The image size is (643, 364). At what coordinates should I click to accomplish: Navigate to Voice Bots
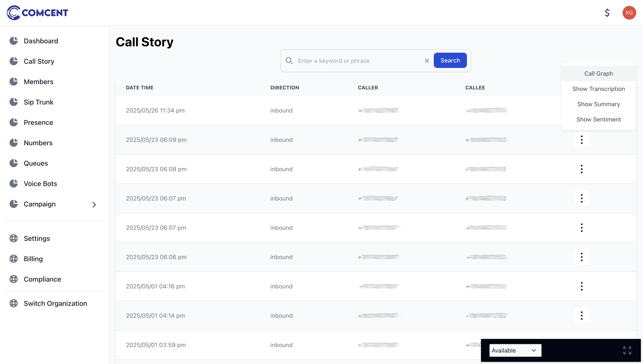[40, 183]
